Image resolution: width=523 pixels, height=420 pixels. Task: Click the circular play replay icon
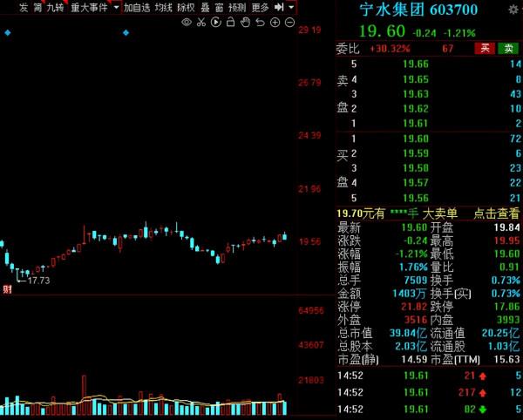[x=217, y=22]
